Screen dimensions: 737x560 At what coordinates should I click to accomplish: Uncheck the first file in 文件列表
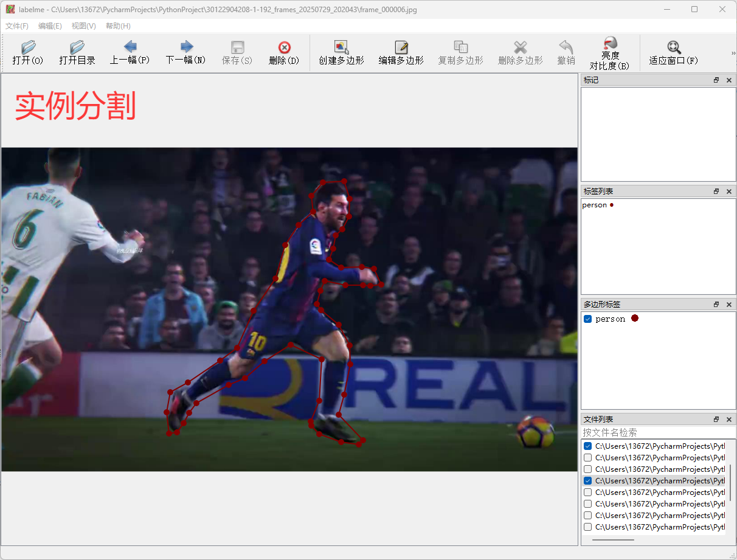[x=588, y=446]
